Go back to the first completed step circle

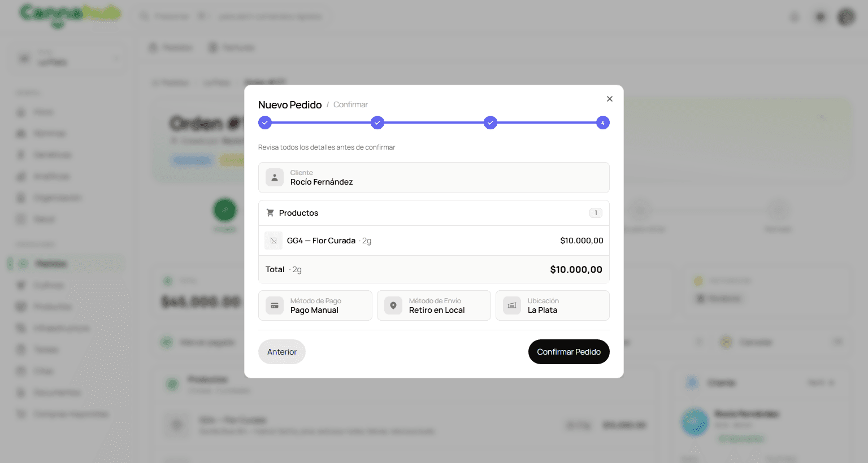point(265,123)
